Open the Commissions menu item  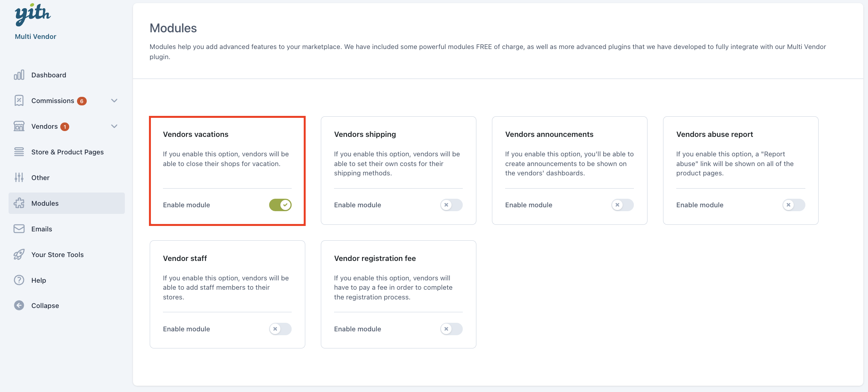coord(67,100)
